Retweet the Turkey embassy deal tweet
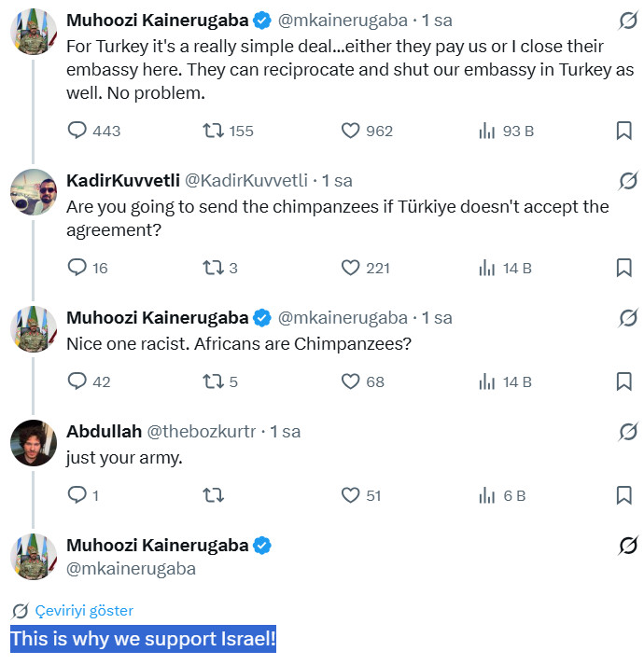This screenshot has height=665, width=644. tap(213, 132)
